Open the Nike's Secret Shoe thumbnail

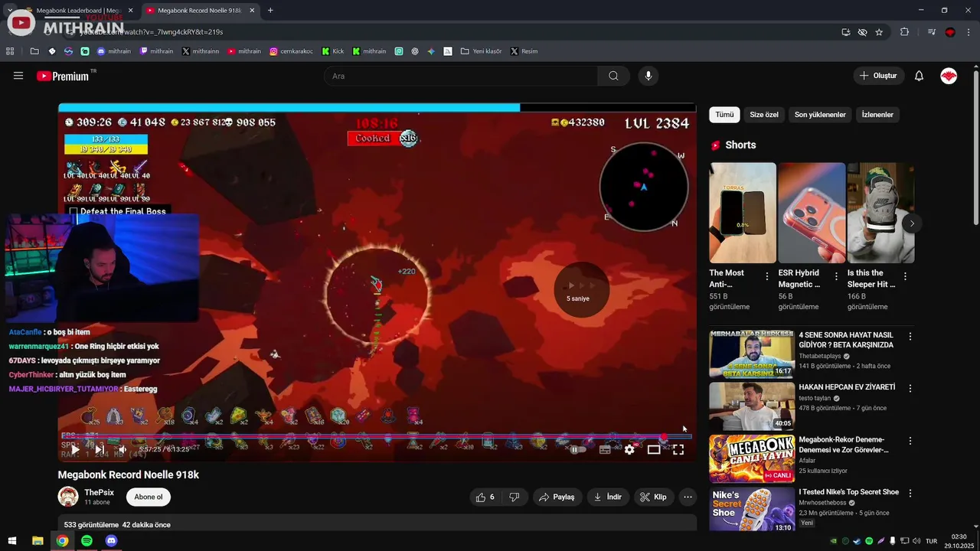(752, 509)
